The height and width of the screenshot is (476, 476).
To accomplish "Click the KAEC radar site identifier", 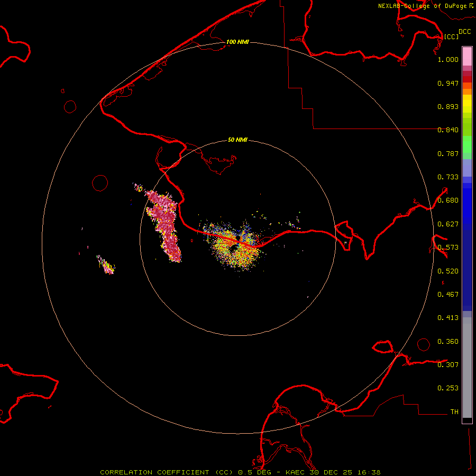I will pos(296,472).
